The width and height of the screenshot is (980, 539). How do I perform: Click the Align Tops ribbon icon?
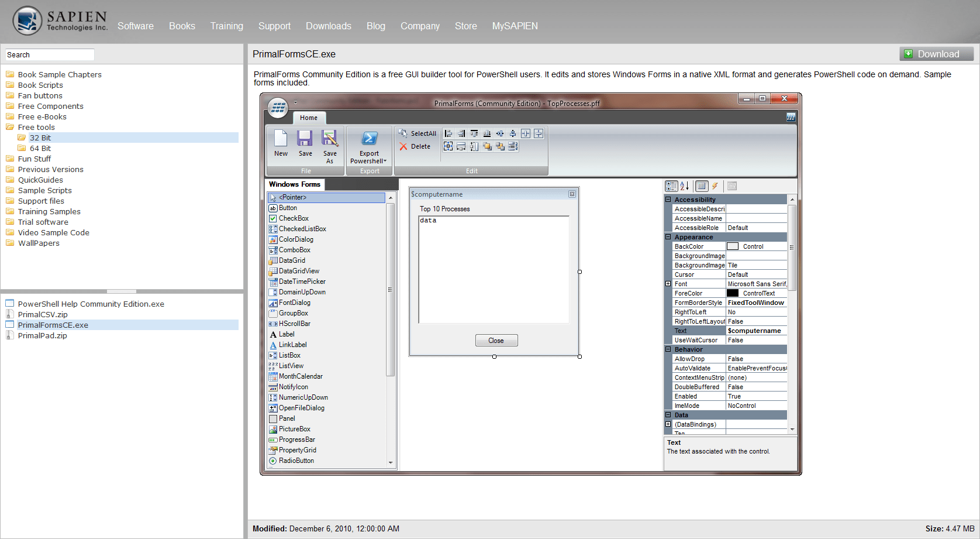[x=474, y=133]
